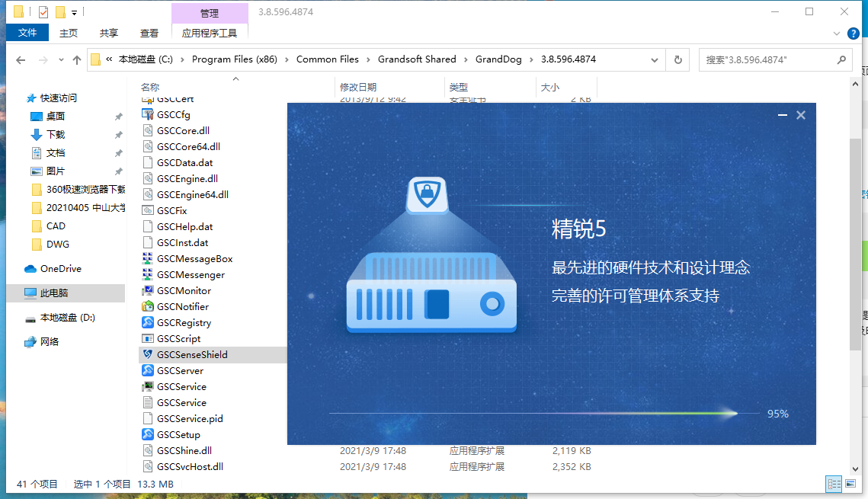Viewport: 868px width, 499px height.
Task: Navigate back with the back arrow
Action: coord(21,59)
